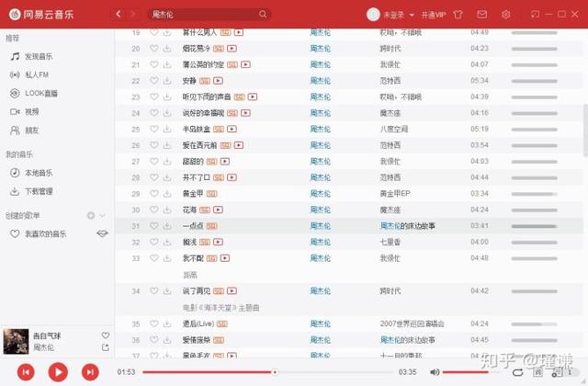Open album 黄金甲EP
This screenshot has width=588, height=386.
(395, 194)
